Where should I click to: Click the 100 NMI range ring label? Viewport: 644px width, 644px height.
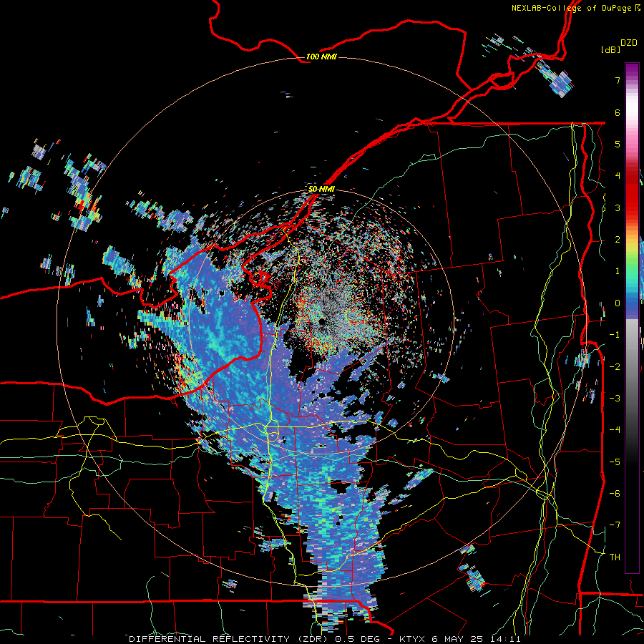[x=321, y=57]
